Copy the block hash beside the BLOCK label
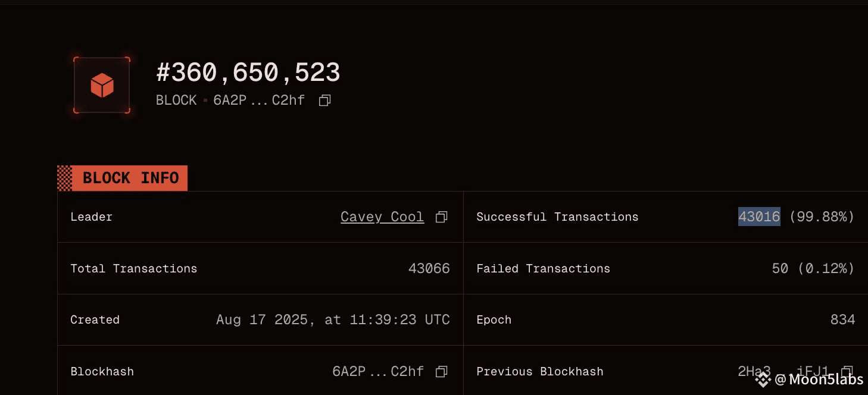868x395 pixels. pos(324,101)
